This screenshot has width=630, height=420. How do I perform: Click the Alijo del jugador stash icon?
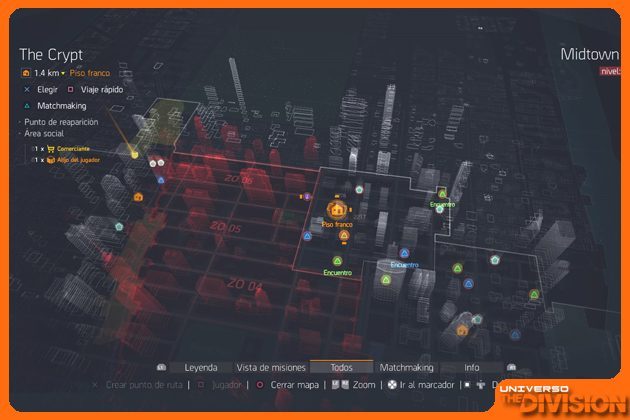pos(51,160)
